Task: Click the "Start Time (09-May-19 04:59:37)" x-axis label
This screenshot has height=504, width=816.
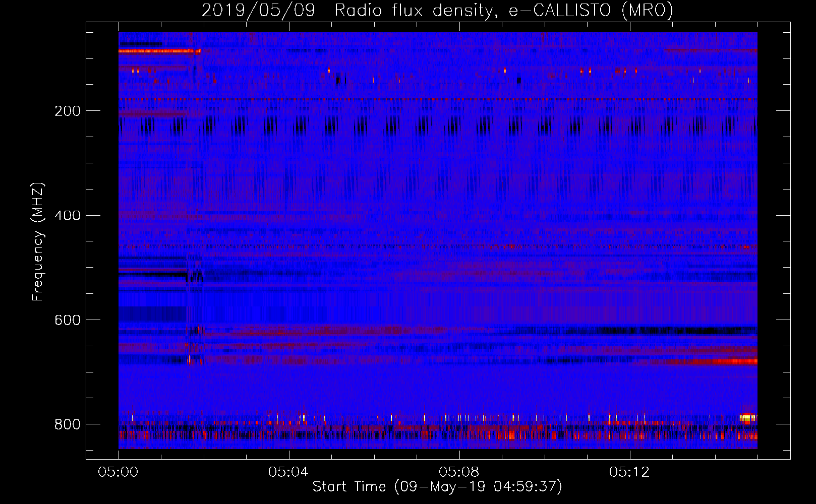Action: click(x=437, y=487)
